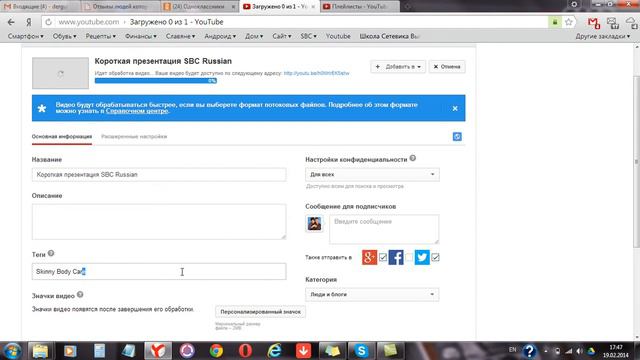Click the channel avatar picture
The width and height of the screenshot is (640, 360).
point(314,223)
